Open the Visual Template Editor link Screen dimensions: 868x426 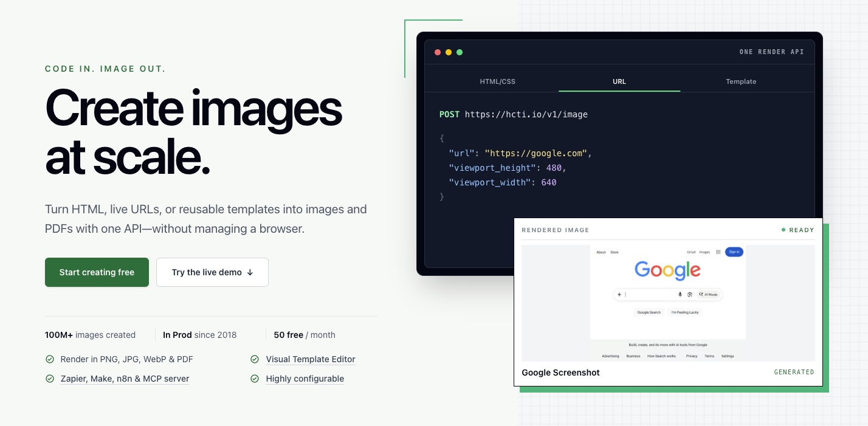point(311,359)
